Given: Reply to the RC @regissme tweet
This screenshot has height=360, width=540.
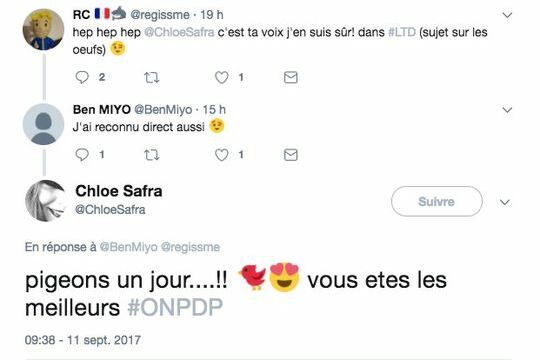Looking at the screenshot, I should pos(82,77).
